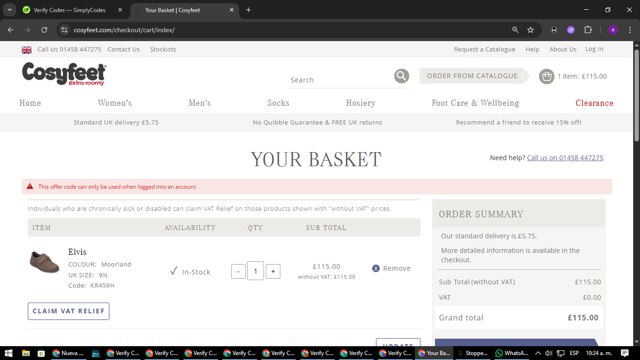Image resolution: width=640 pixels, height=360 pixels.
Task: Increase Elvis quantity with plus button
Action: (x=273, y=271)
